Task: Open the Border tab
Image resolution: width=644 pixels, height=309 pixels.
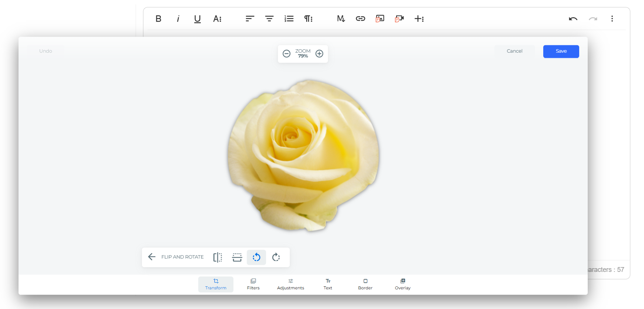Action: pyautogui.click(x=365, y=284)
